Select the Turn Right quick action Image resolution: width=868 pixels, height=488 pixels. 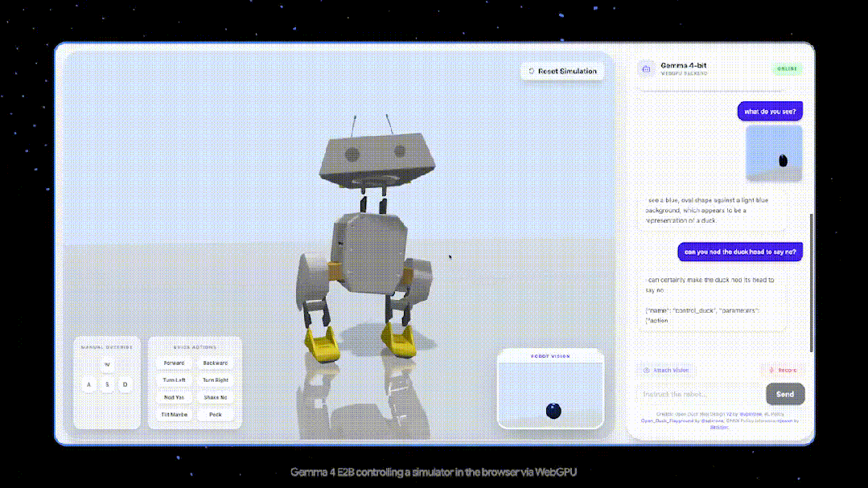click(x=216, y=379)
